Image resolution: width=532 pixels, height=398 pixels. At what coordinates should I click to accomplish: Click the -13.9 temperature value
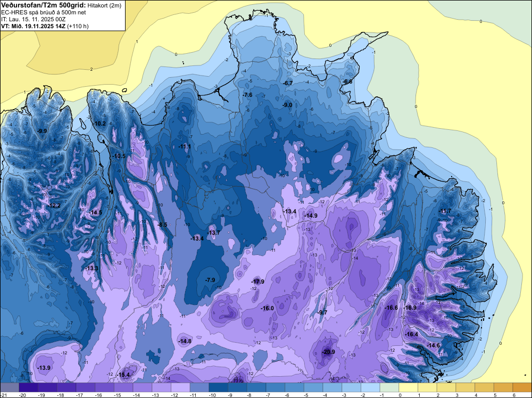(x=44, y=368)
